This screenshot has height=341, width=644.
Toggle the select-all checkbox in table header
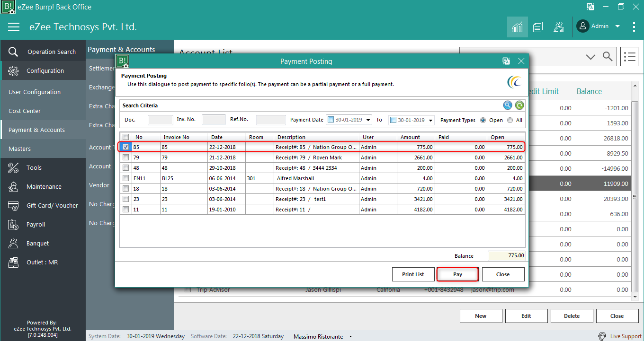(125, 137)
